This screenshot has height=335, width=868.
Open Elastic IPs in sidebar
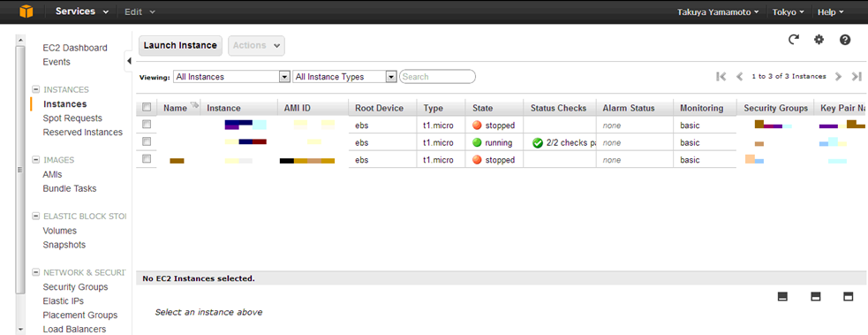click(x=63, y=301)
